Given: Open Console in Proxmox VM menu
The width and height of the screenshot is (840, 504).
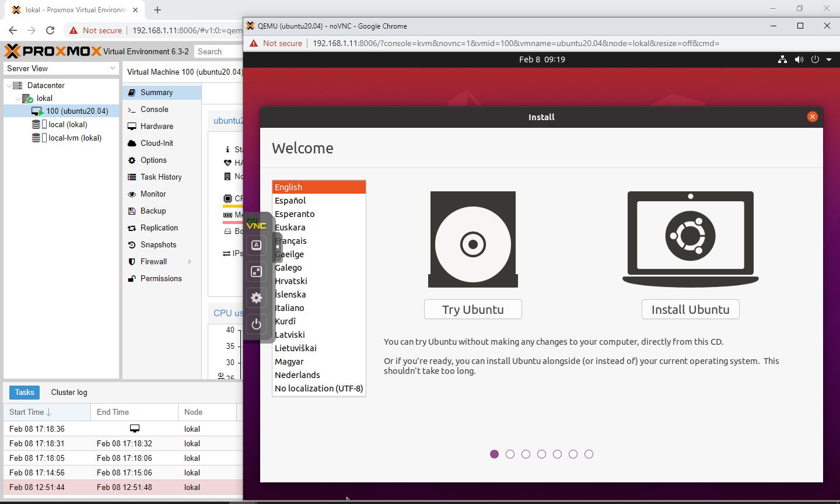Looking at the screenshot, I should pos(162,109).
